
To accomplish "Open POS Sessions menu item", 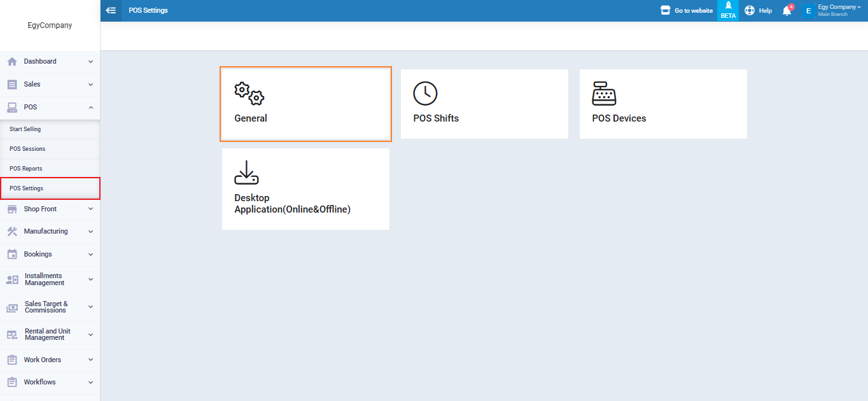I will click(27, 149).
